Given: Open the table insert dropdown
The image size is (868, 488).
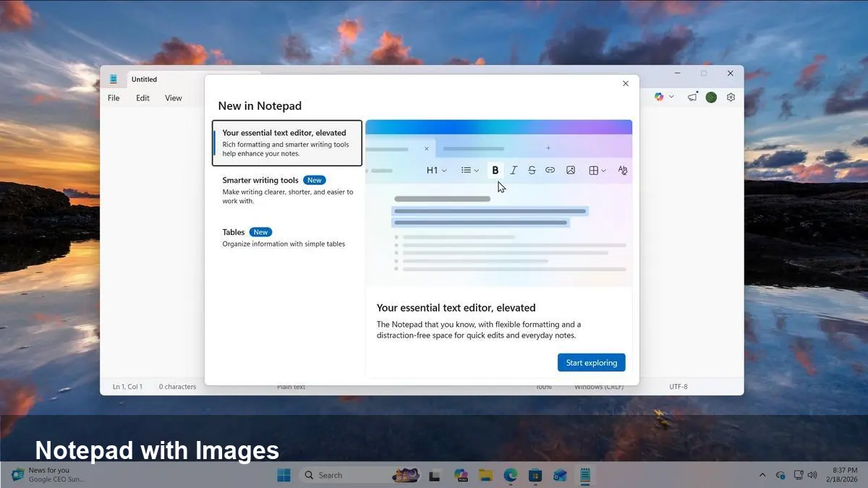Looking at the screenshot, I should point(595,170).
